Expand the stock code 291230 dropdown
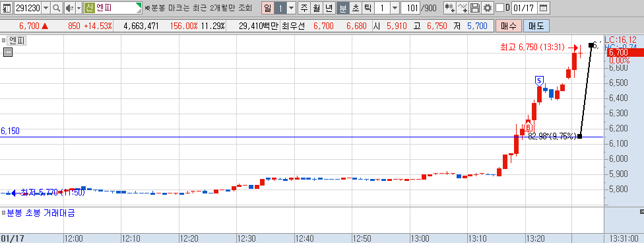This screenshot has height=243, width=644. pos(46,8)
